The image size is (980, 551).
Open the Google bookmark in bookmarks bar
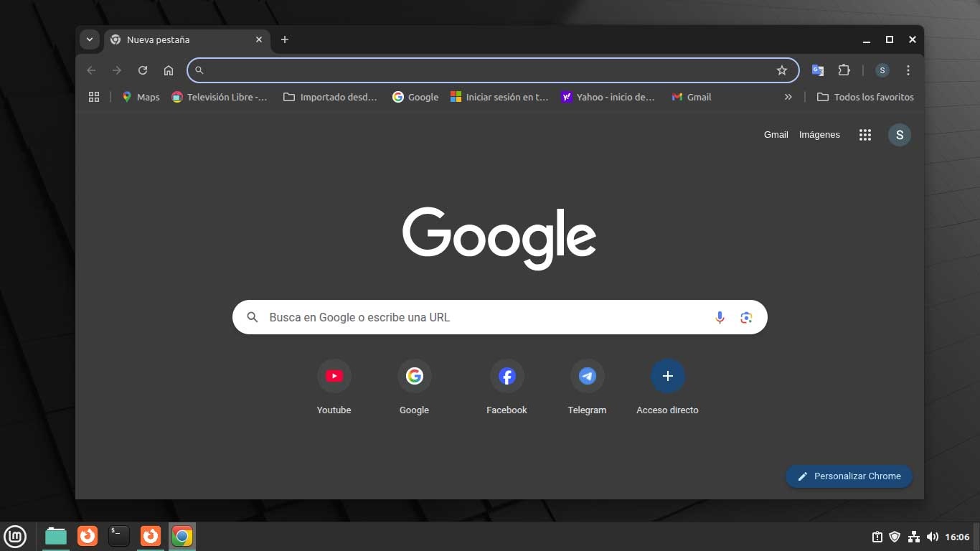415,97
